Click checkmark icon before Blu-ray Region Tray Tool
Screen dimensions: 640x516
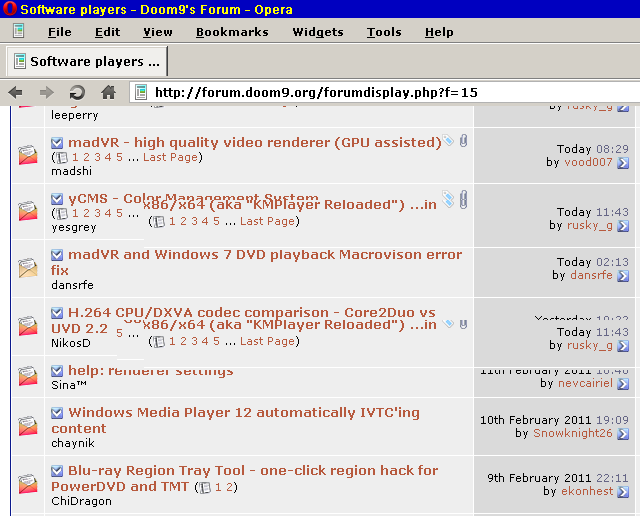[57, 471]
